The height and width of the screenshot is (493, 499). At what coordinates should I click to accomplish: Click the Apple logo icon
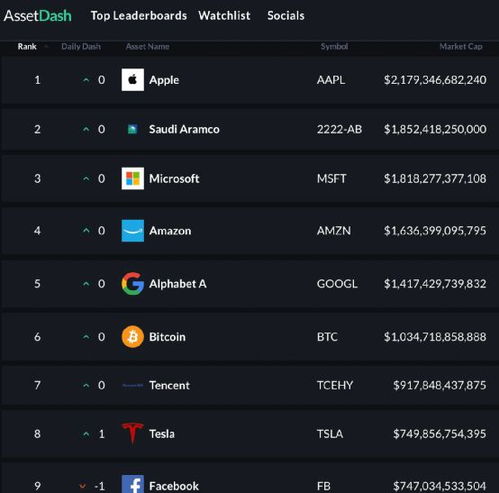pos(133,80)
